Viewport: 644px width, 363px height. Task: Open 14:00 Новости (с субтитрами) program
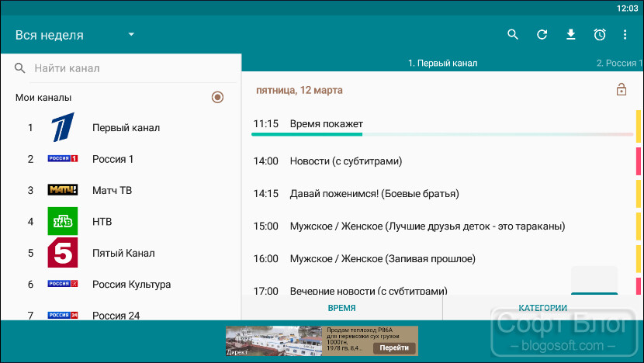(442, 161)
